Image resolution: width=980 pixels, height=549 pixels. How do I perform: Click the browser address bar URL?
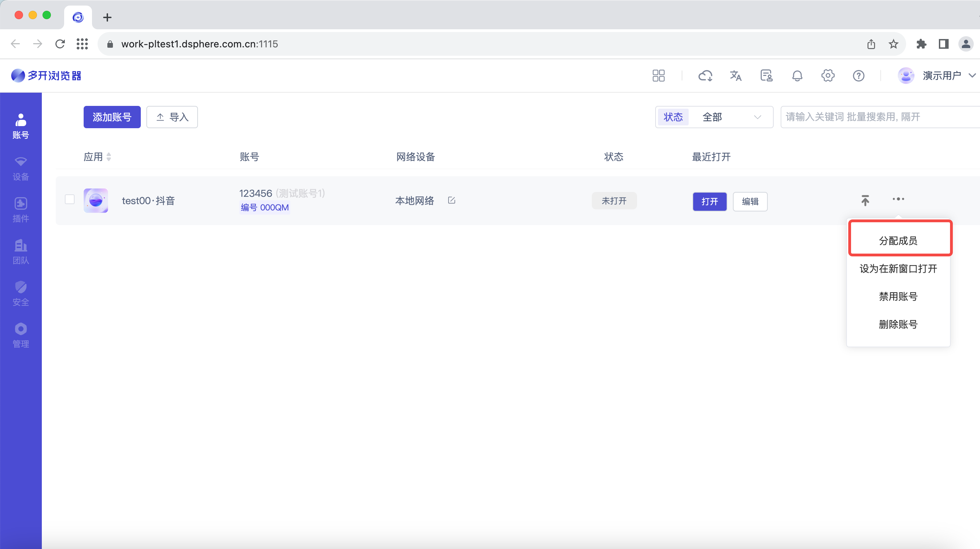[x=199, y=44]
